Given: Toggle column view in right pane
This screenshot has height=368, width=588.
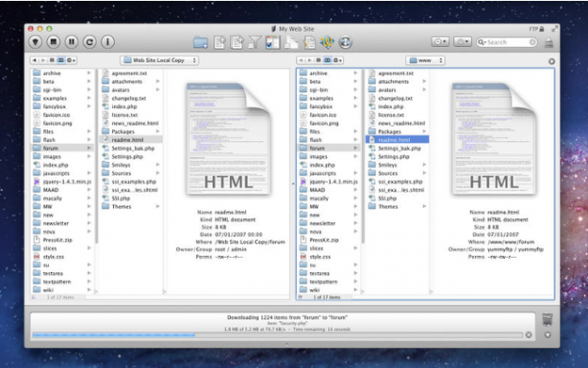Looking at the screenshot, I should [328, 60].
